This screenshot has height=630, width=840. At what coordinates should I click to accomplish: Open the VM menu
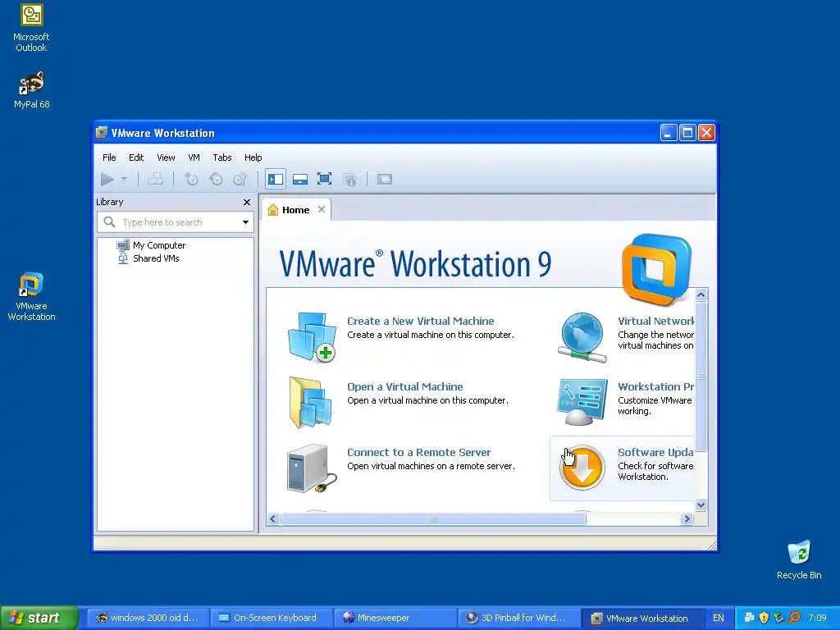point(194,157)
